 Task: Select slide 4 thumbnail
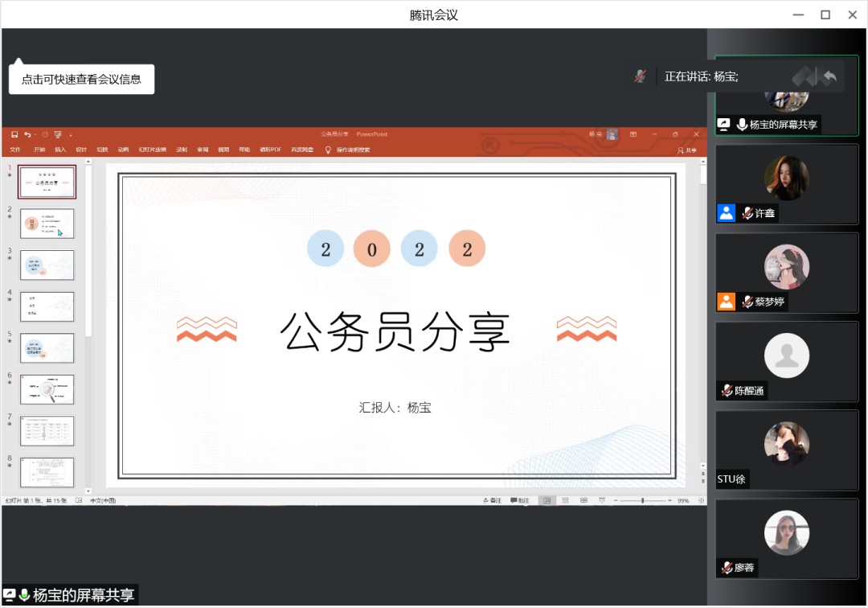coord(47,306)
